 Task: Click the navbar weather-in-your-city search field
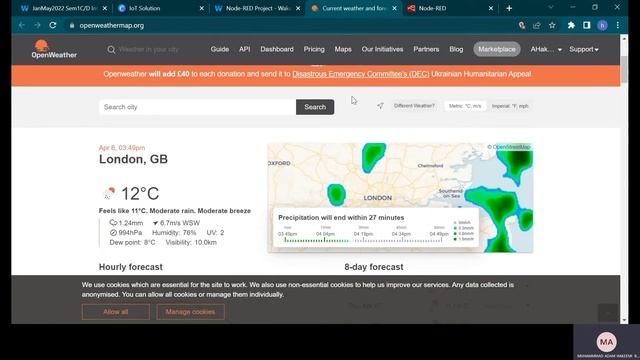(149, 49)
